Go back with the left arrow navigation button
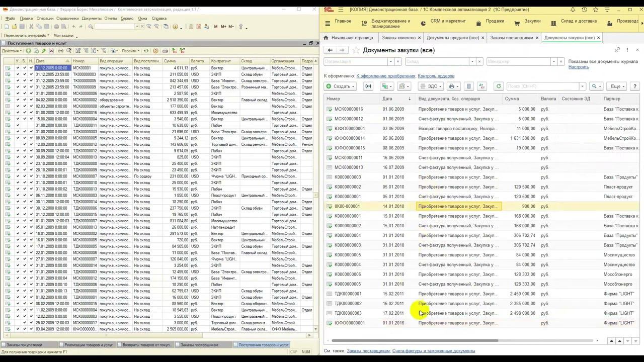644x362 pixels. tap(330, 50)
